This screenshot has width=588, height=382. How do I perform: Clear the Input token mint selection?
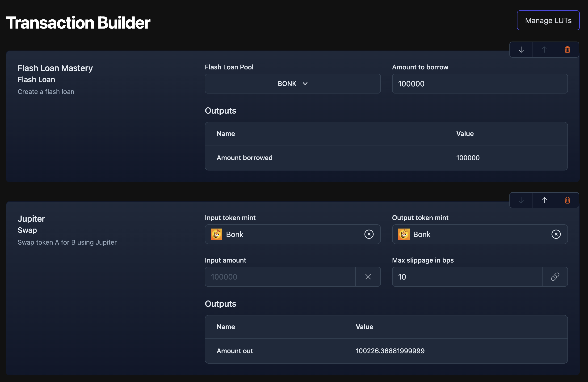(369, 234)
